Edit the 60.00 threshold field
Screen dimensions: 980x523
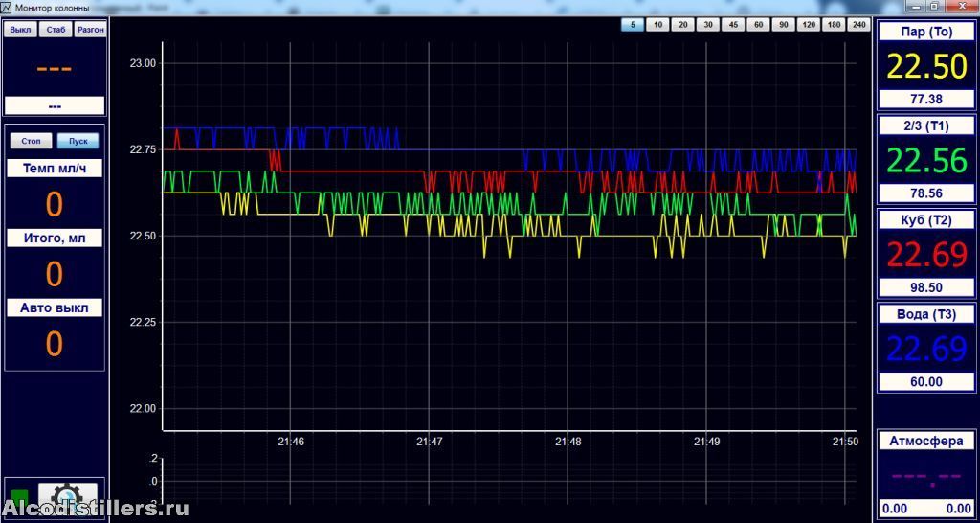click(926, 381)
